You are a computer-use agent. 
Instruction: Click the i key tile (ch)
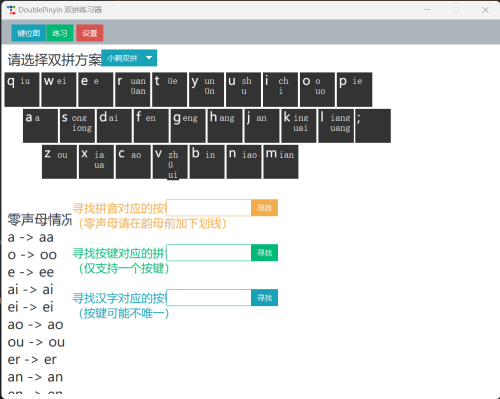280,89
